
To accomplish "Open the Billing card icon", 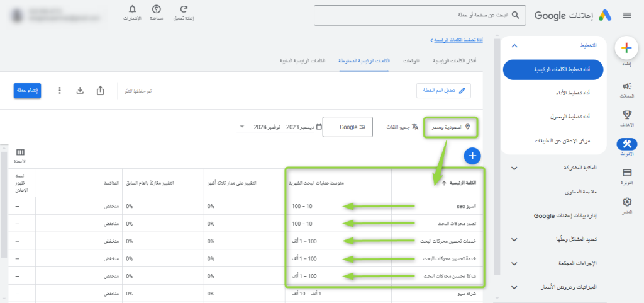I will tap(626, 173).
